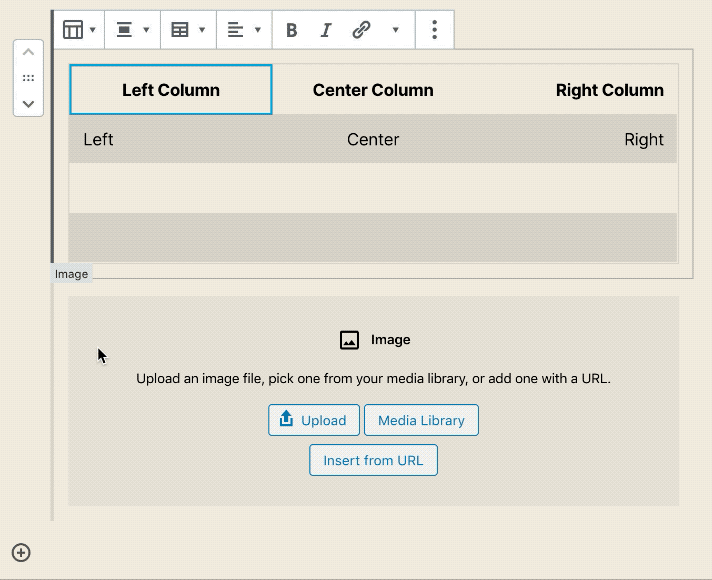This screenshot has height=580, width=712.
Task: Open the block's more options menu
Action: (x=434, y=30)
